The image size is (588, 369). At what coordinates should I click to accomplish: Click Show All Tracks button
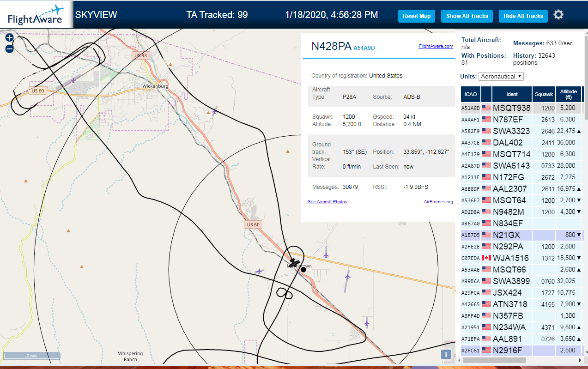click(467, 16)
